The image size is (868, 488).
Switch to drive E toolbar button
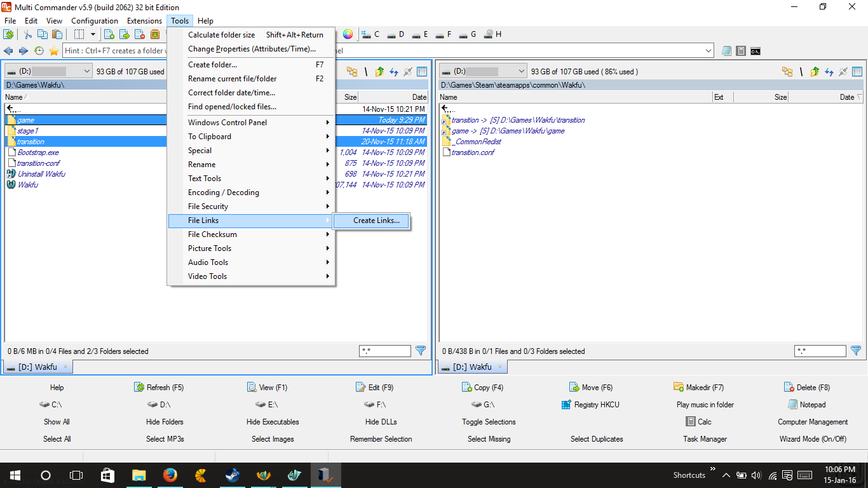[419, 34]
